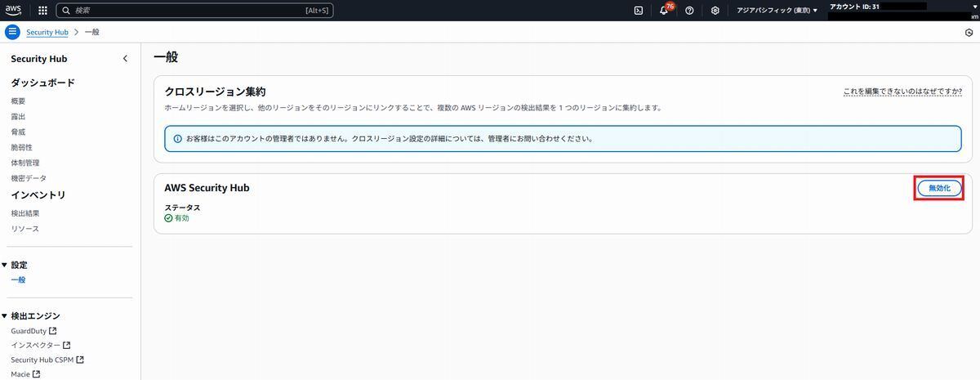Click the green 有効 status check icon

tap(168, 218)
